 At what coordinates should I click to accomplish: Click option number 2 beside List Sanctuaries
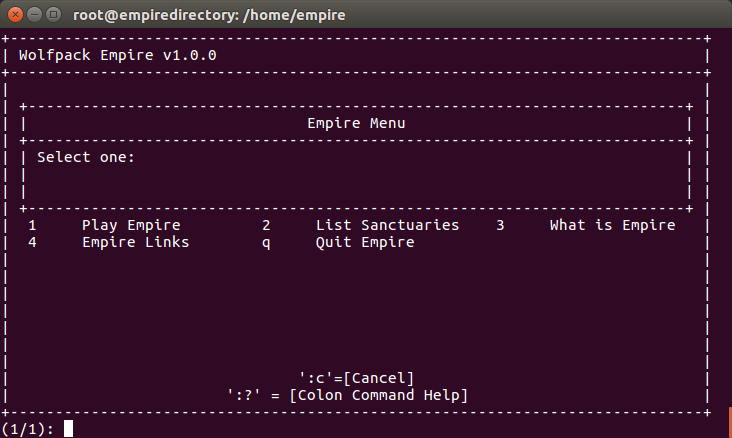tap(266, 225)
